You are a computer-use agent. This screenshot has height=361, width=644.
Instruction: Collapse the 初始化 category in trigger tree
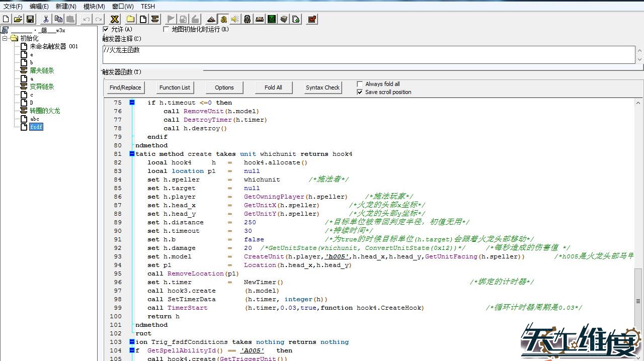pos(5,38)
